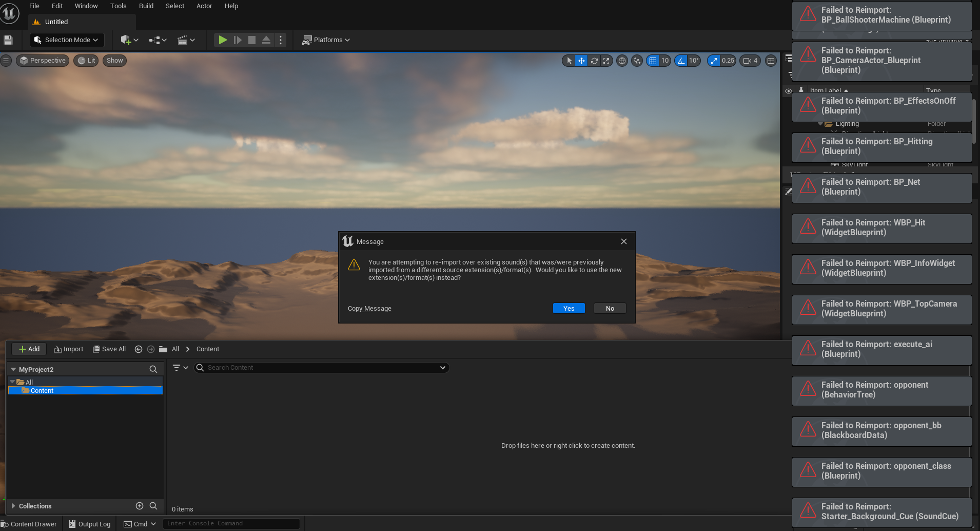Image resolution: width=980 pixels, height=531 pixels.
Task: Toggle surface snapping in viewport toolbar
Action: click(x=637, y=61)
